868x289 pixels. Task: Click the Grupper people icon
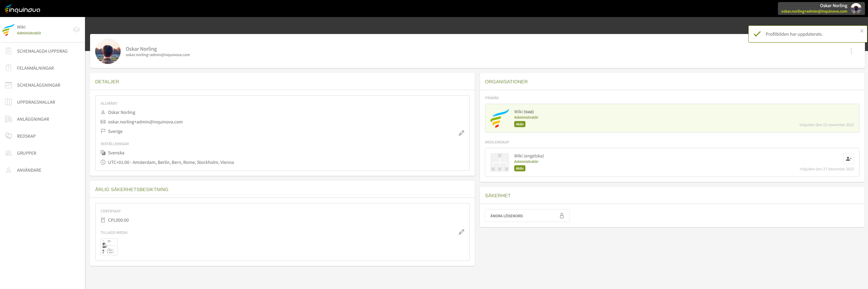click(8, 153)
